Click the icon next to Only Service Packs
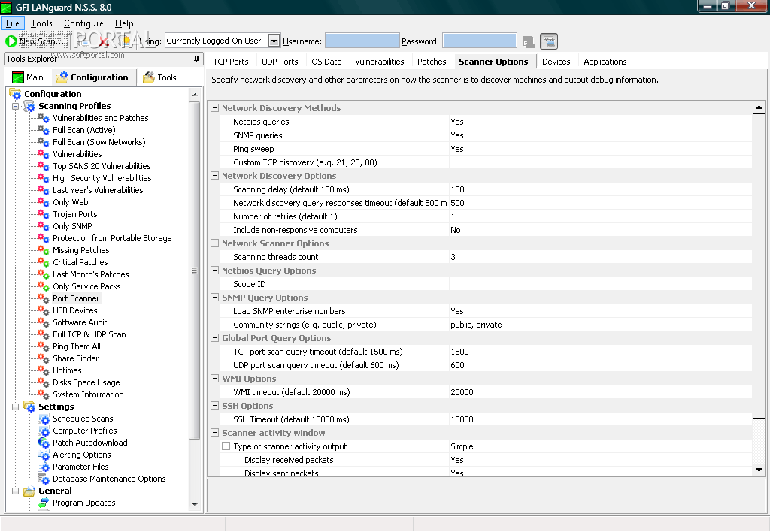770x532 pixels. (x=44, y=286)
